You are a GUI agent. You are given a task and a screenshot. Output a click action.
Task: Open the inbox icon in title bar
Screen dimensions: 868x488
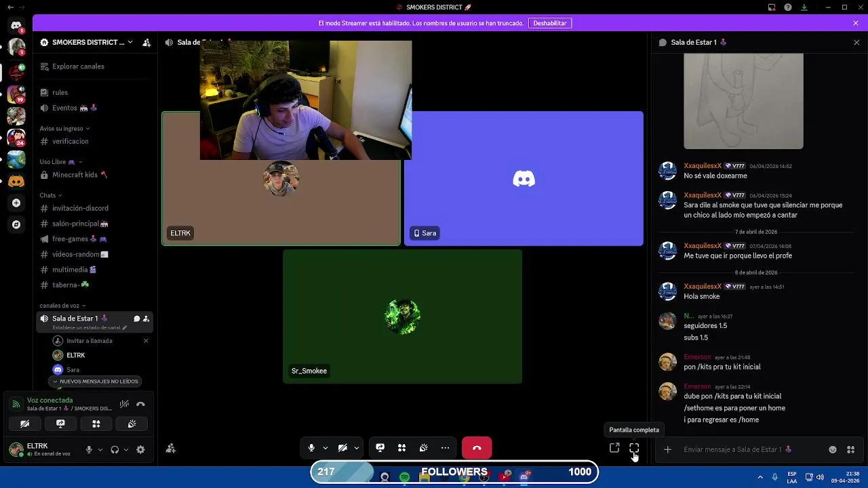point(772,7)
